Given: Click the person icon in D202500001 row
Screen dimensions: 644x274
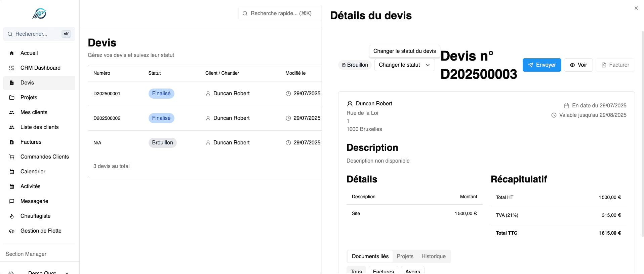Looking at the screenshot, I should [x=208, y=94].
